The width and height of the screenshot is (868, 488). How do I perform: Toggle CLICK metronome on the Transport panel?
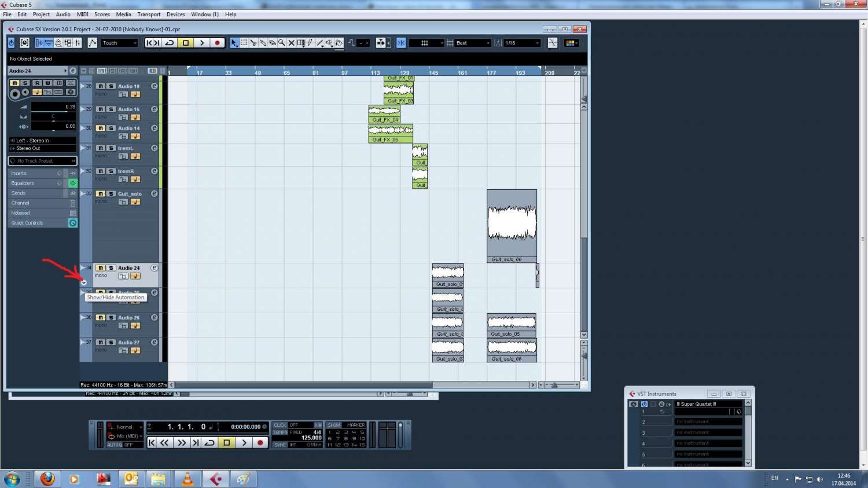tap(280, 425)
